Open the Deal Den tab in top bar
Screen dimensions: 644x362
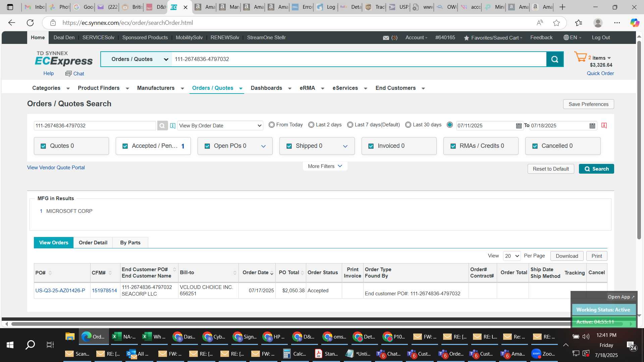click(64, 38)
